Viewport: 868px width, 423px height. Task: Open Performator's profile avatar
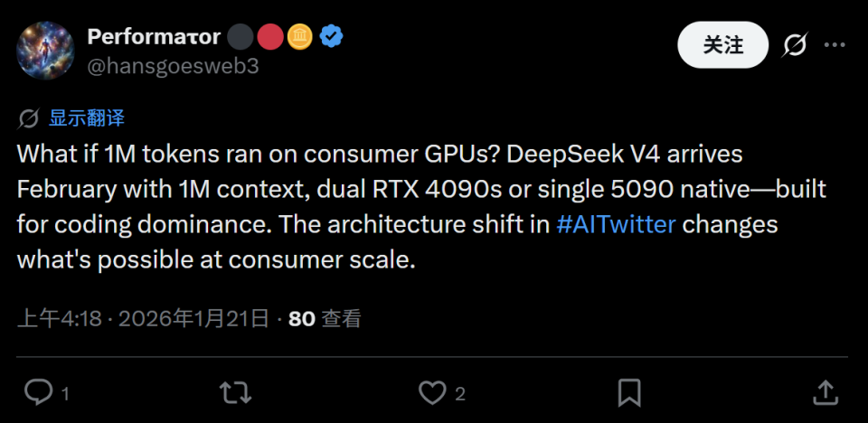pos(46,50)
